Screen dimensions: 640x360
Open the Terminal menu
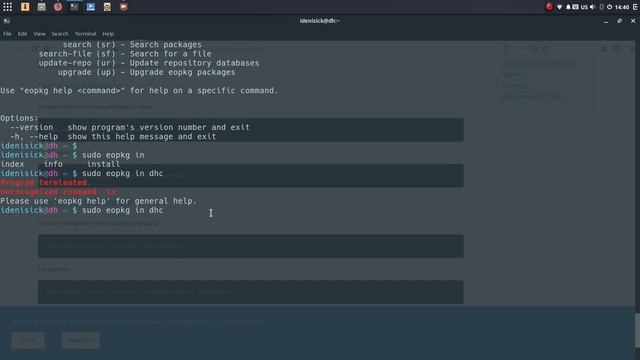[x=85, y=34]
